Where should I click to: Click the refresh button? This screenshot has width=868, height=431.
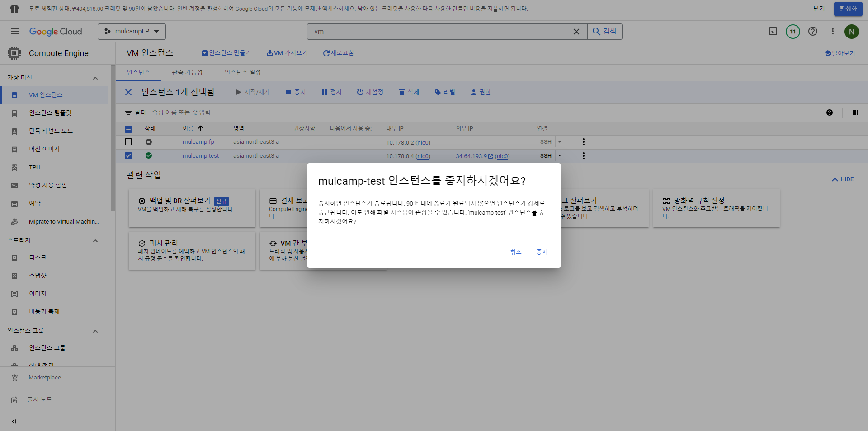(338, 53)
